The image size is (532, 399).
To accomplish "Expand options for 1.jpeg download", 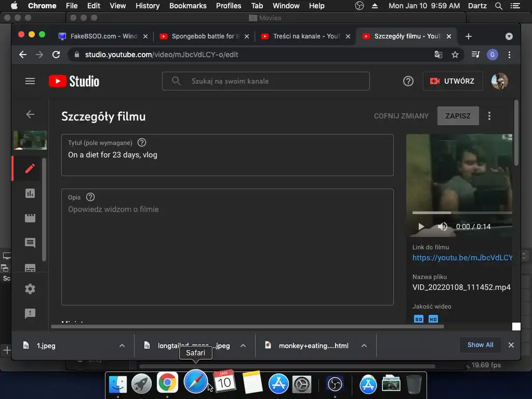I will 122,345.
